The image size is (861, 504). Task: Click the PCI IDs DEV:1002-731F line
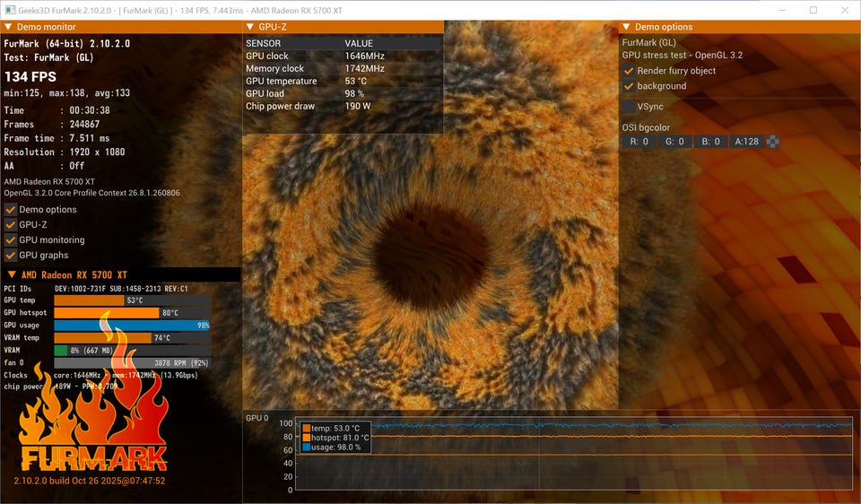96,289
